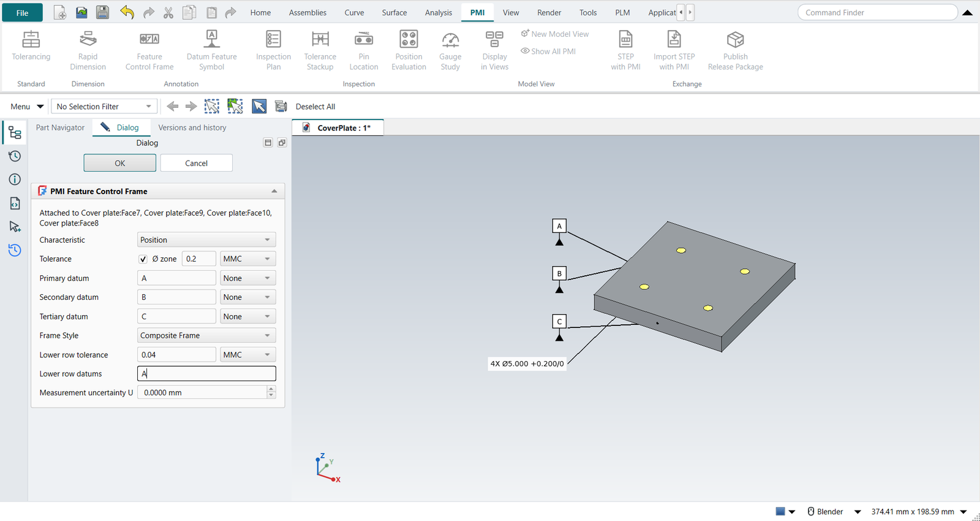Click the OK button
This screenshot has width=980, height=521.
(120, 163)
